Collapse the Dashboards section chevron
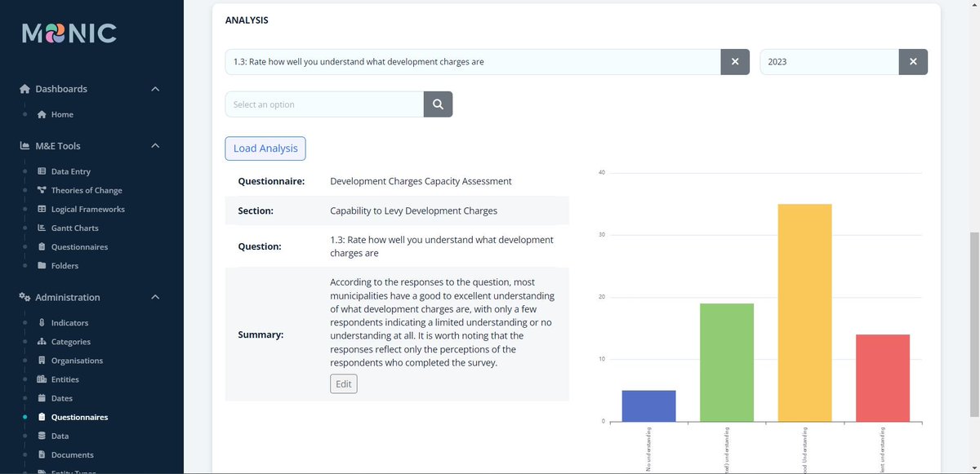This screenshot has height=474, width=980. tap(155, 89)
